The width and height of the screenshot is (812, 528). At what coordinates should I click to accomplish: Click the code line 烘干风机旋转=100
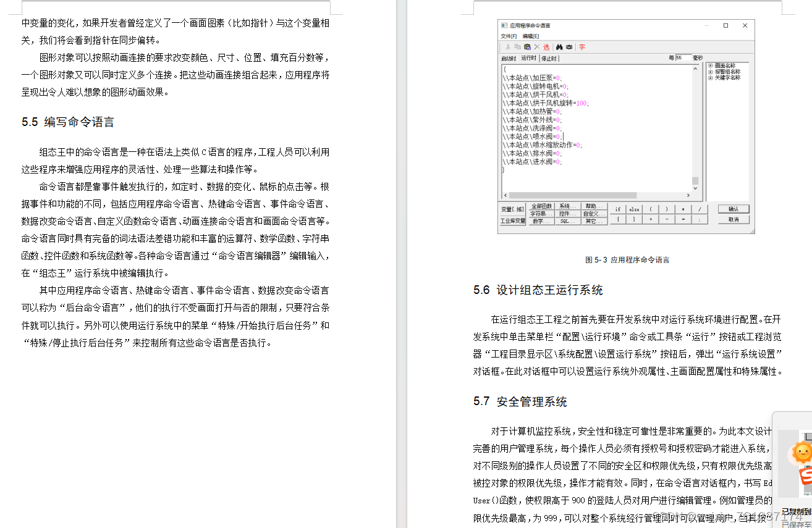546,103
